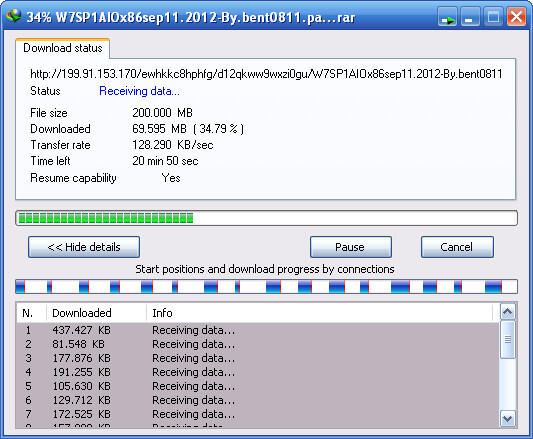Viewport: 533px width, 439px height.
Task: Click the download URL text
Action: 266,74
